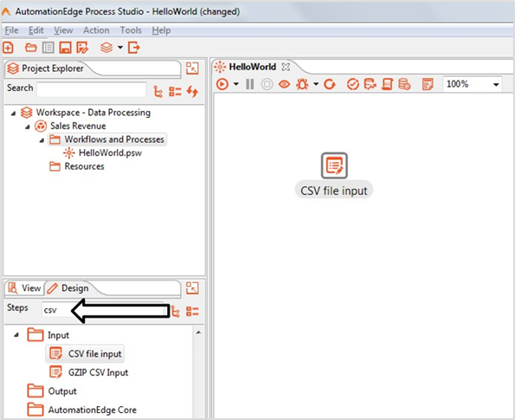515x420 pixels.
Task: Click the Pause workflow icon
Action: pos(250,84)
